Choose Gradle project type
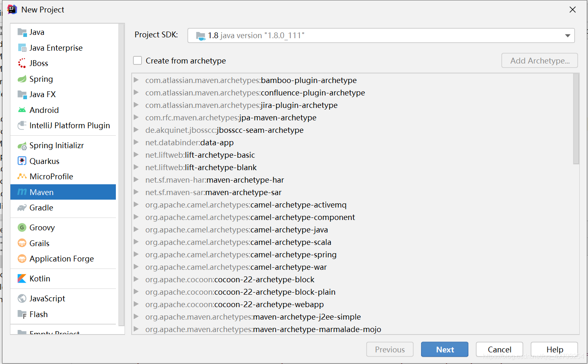 pyautogui.click(x=63, y=208)
